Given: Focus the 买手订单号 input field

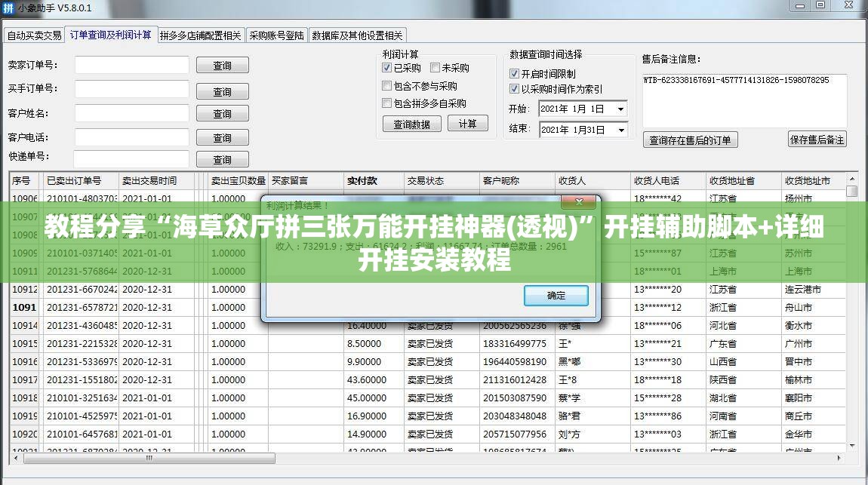Looking at the screenshot, I should pyautogui.click(x=132, y=89).
